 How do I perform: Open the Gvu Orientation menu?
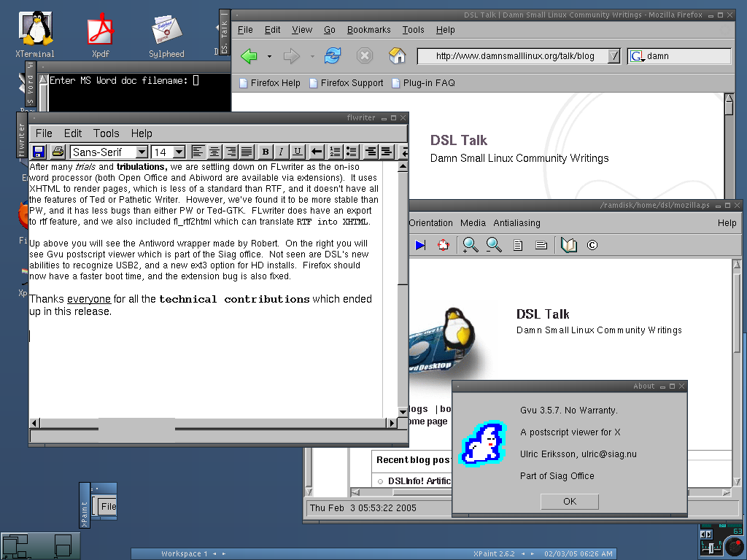(x=430, y=223)
